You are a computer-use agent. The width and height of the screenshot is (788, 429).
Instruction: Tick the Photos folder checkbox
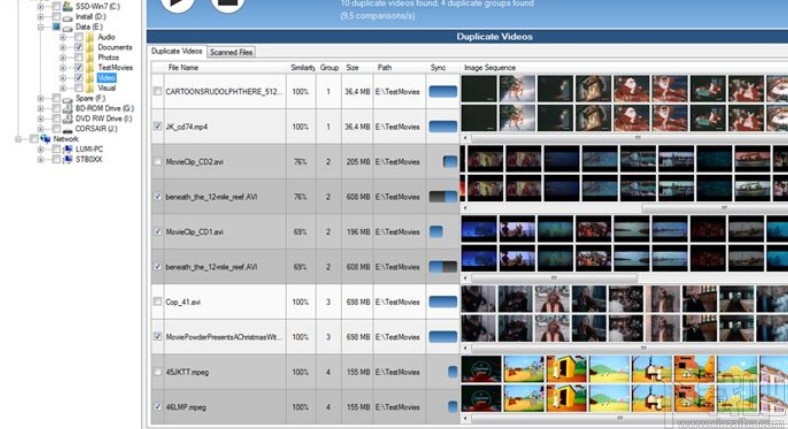tap(79, 57)
